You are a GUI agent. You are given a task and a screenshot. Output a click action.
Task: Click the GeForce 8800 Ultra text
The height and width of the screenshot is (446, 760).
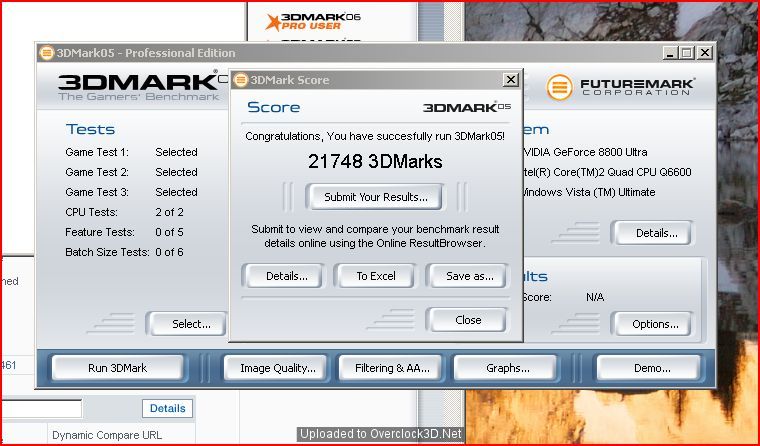coord(585,152)
